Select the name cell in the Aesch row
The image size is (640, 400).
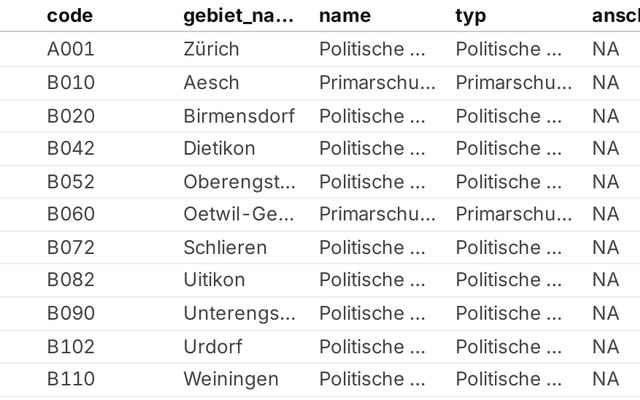(377, 83)
